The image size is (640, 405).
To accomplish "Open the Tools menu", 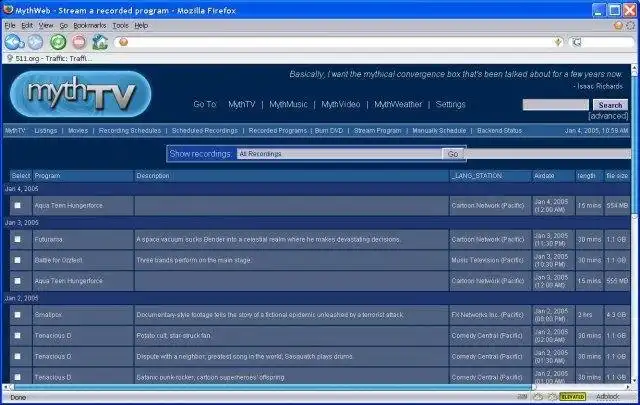I will pos(120,25).
